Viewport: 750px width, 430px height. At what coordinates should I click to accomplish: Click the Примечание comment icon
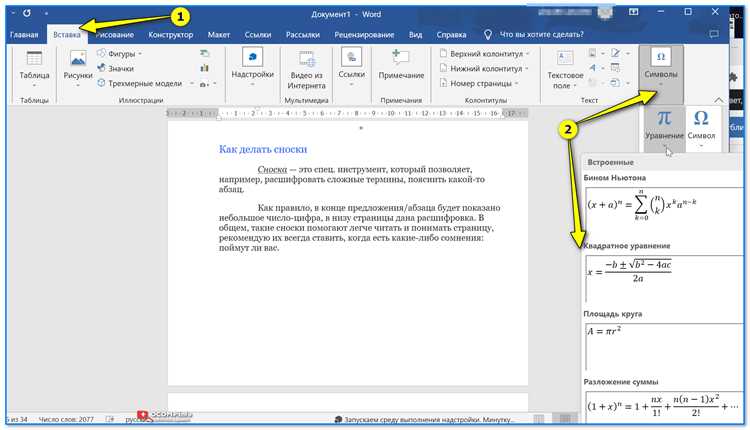401,58
